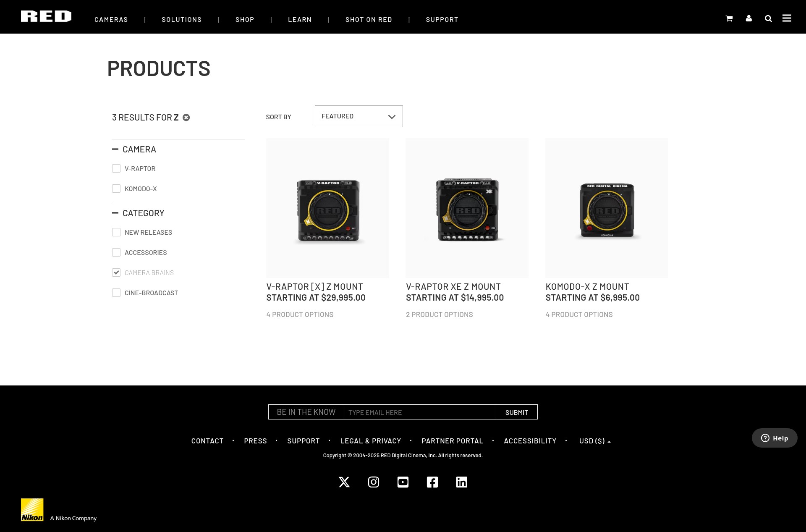Open the Sort By Featured dropdown
806x532 pixels.
click(359, 116)
